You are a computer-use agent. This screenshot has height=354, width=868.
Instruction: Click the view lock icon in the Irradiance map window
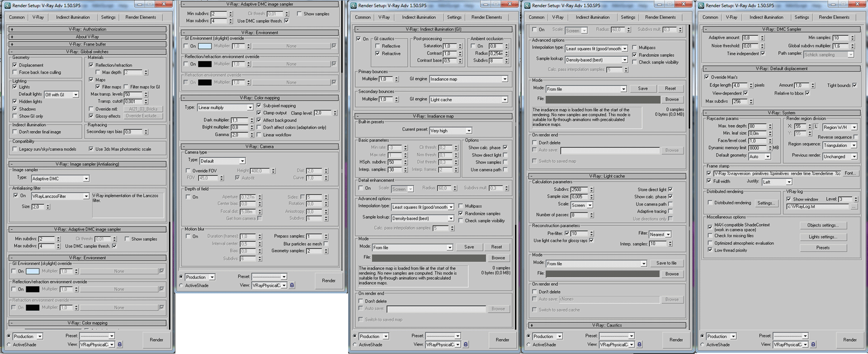(466, 345)
